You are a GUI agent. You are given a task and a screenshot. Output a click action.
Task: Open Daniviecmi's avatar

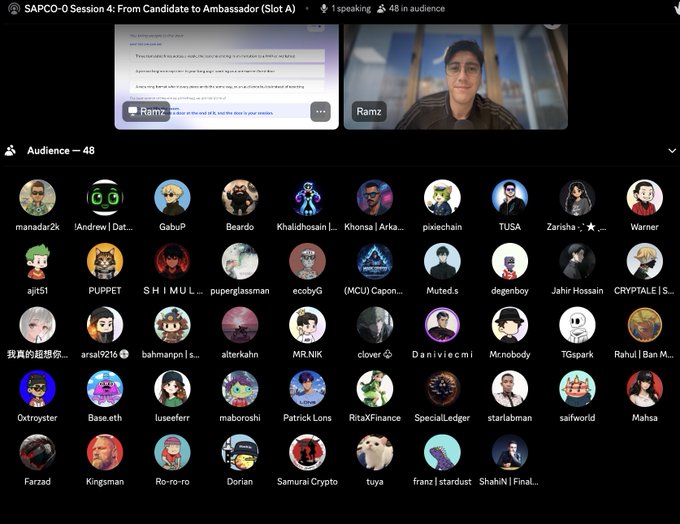[442, 325]
